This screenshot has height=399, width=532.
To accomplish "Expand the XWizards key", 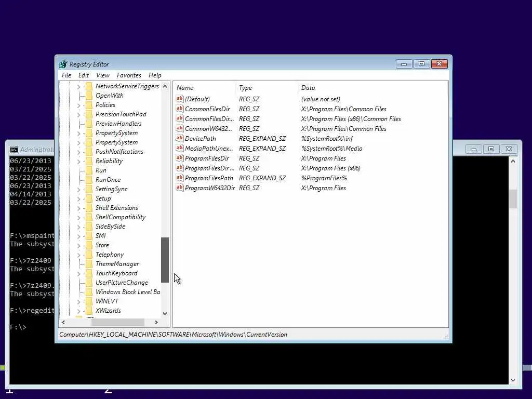I will click(79, 311).
